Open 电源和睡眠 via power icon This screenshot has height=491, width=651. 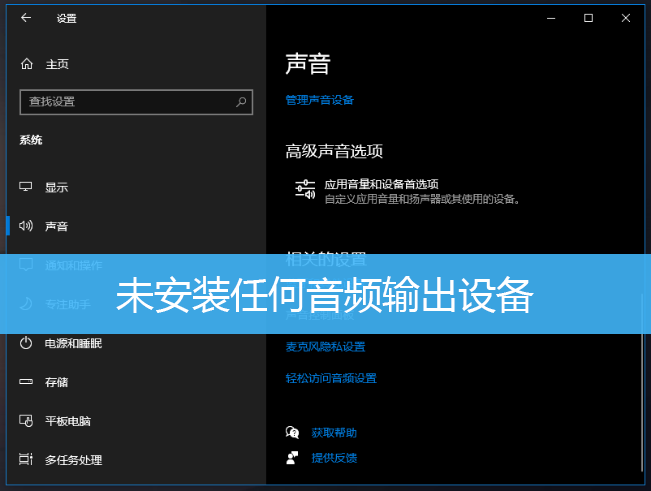pos(27,343)
